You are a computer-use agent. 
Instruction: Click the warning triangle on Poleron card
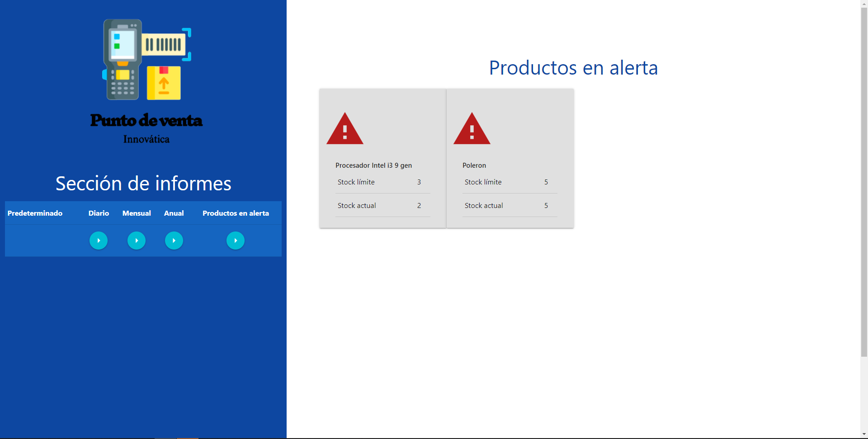[472, 129]
